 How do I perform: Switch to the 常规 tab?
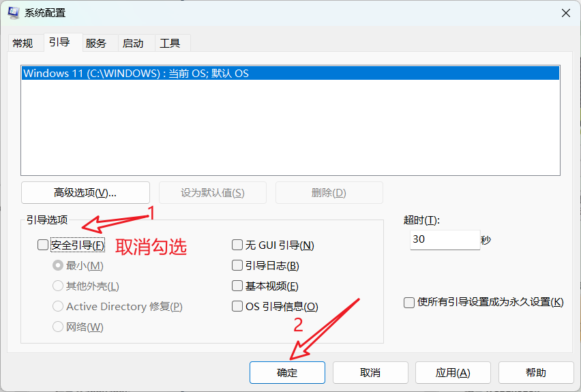(23, 43)
